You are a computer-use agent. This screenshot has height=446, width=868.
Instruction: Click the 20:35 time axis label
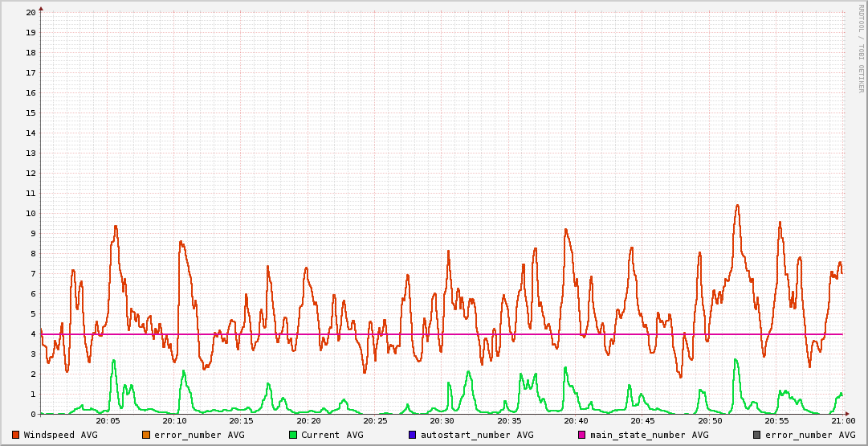point(509,422)
